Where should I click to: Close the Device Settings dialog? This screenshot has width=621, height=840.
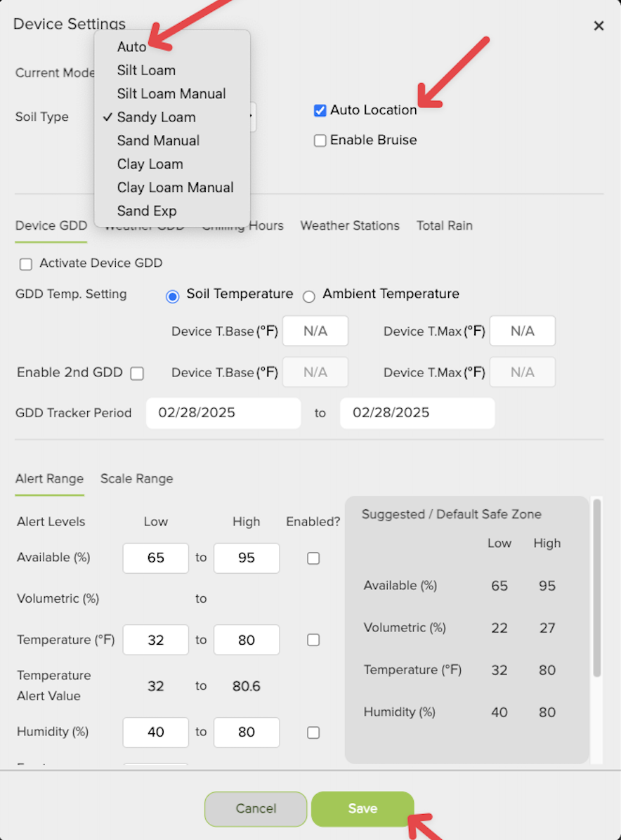pos(599,25)
